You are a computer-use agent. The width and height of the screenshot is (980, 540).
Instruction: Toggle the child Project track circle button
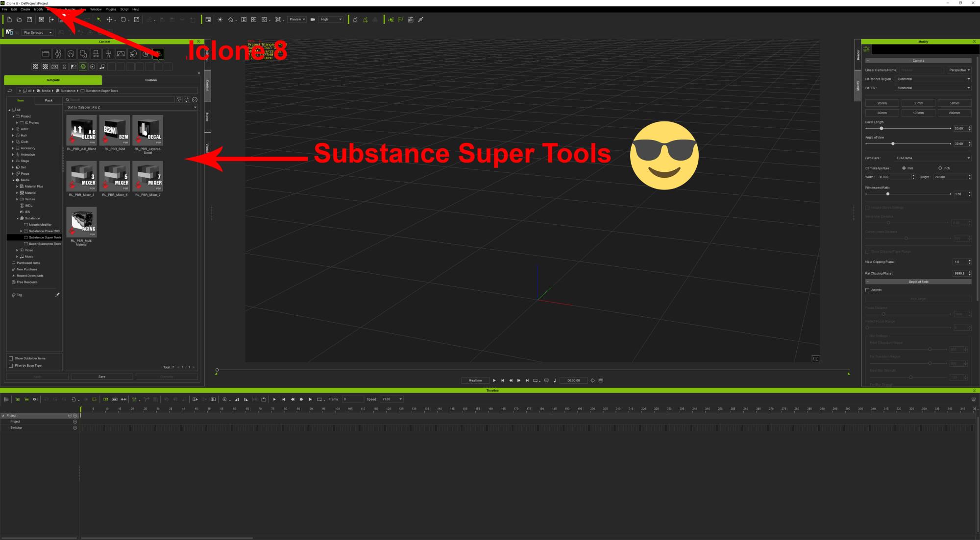tap(75, 422)
